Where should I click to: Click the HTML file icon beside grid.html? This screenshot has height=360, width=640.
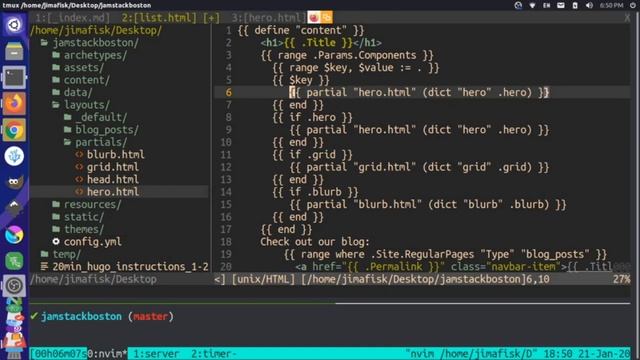[x=79, y=167]
